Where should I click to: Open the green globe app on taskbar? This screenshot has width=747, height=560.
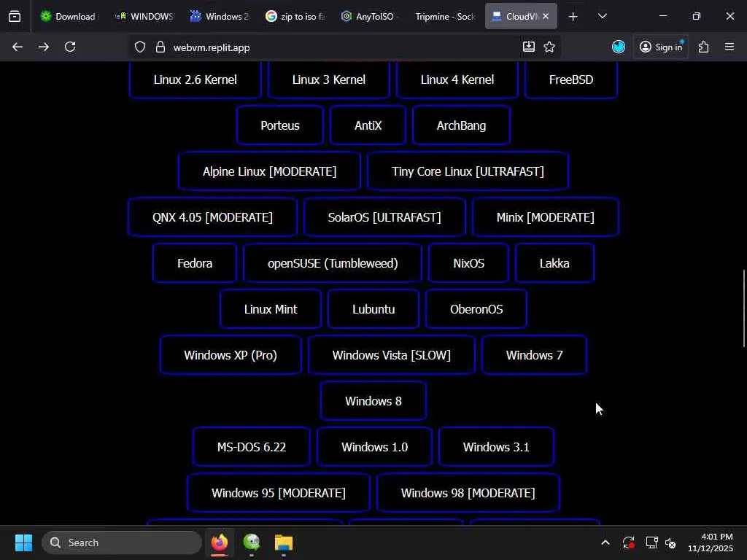pos(252,542)
